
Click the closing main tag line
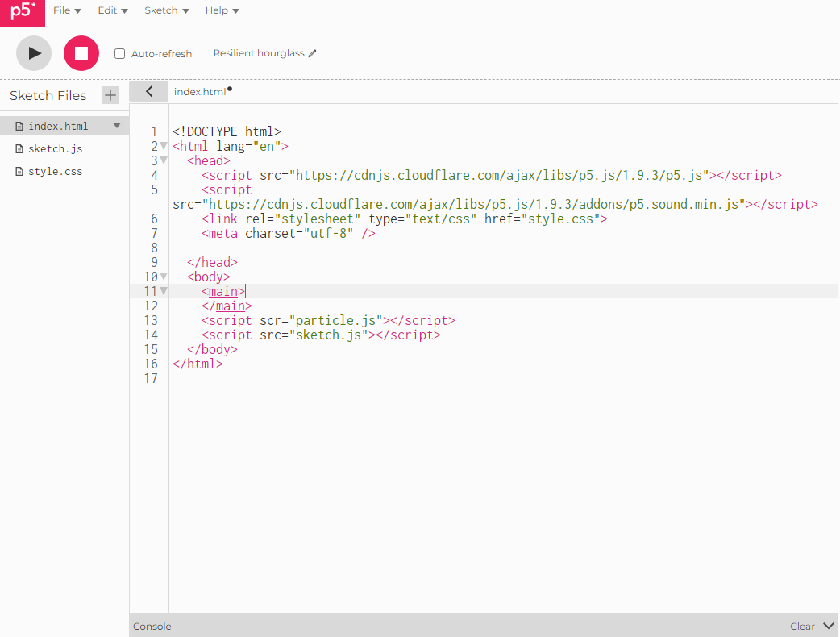pos(227,306)
